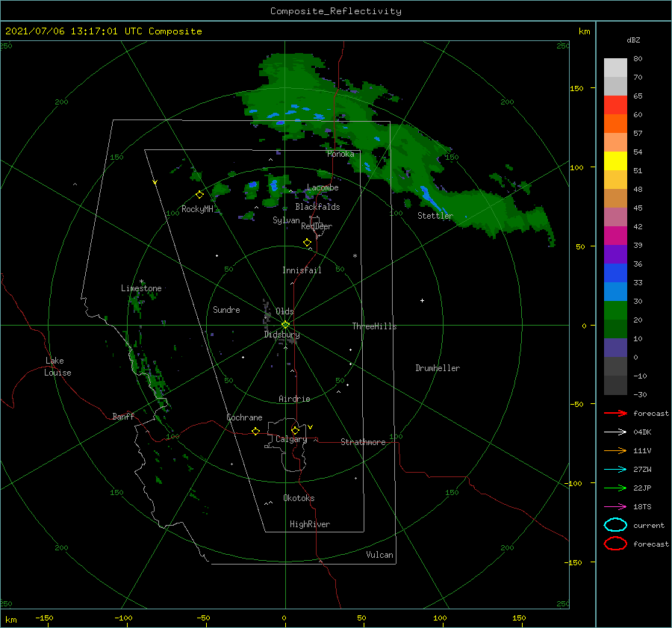Click the RedDeer city label
This screenshot has height=628, width=672.
pos(317,226)
